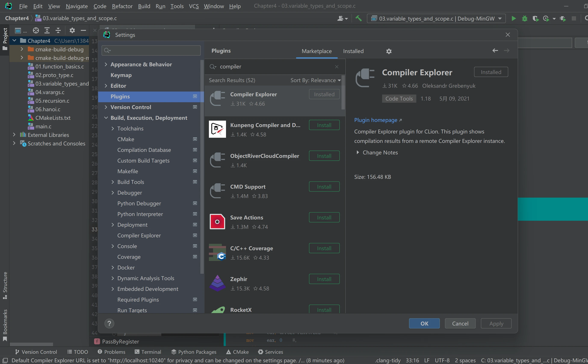Click OK to confirm settings
The width and height of the screenshot is (588, 364).
point(424,323)
